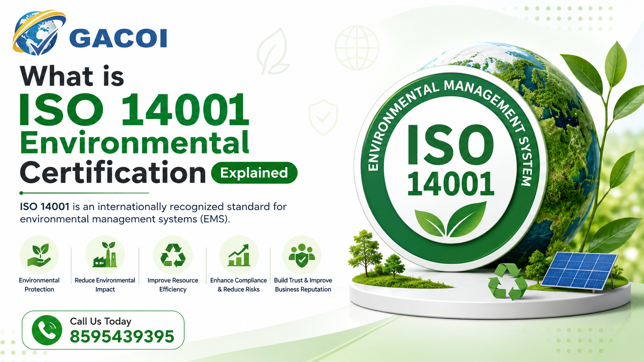The height and width of the screenshot is (362, 644).
Task: Click the Enhance Compliance growth chart icon
Action: [239, 255]
